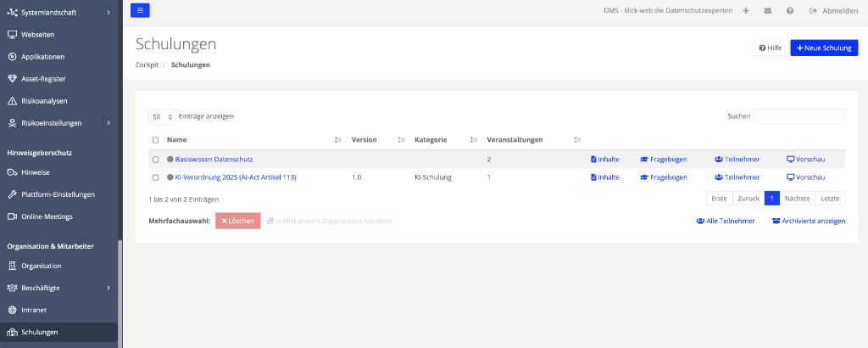Click the Organisation building icon
The width and height of the screenshot is (868, 348).
(x=12, y=266)
